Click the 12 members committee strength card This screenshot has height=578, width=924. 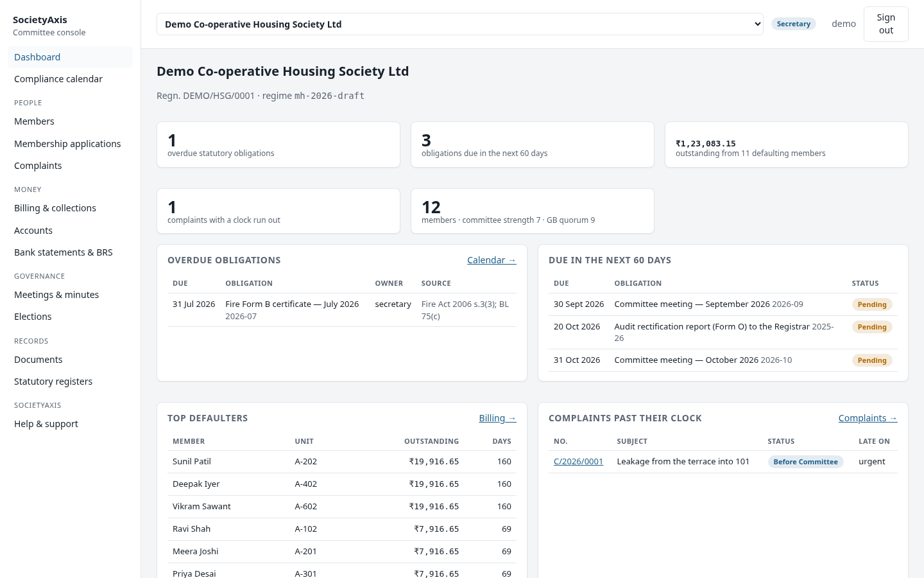(x=533, y=211)
